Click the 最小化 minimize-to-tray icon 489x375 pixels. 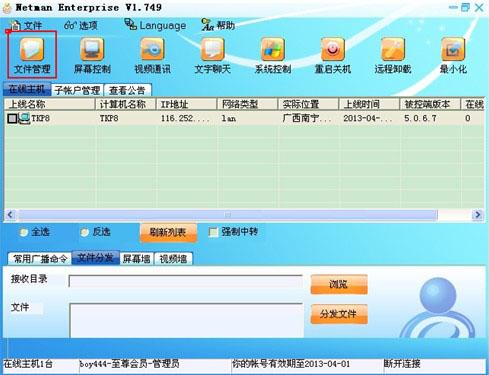pos(453,55)
